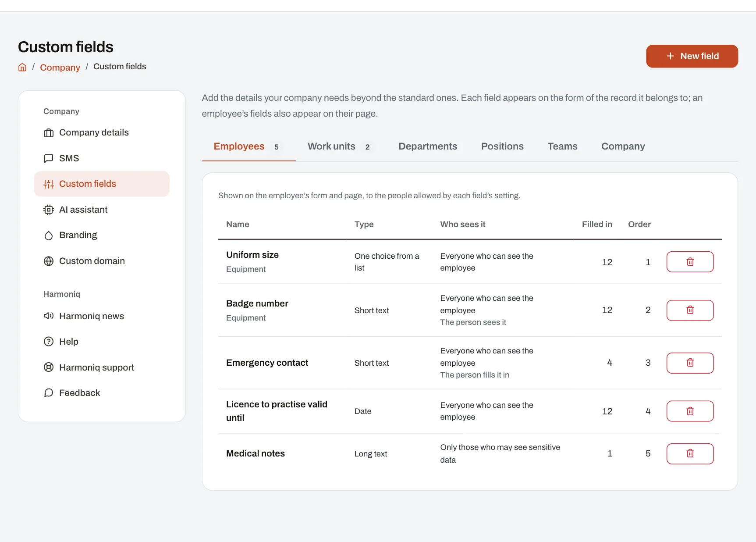Open Branding in the sidebar

point(102,235)
